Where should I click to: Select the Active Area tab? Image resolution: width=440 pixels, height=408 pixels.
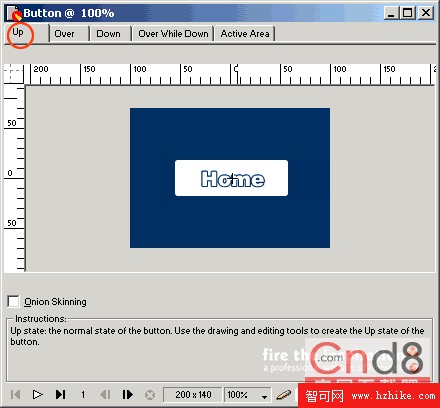245,34
